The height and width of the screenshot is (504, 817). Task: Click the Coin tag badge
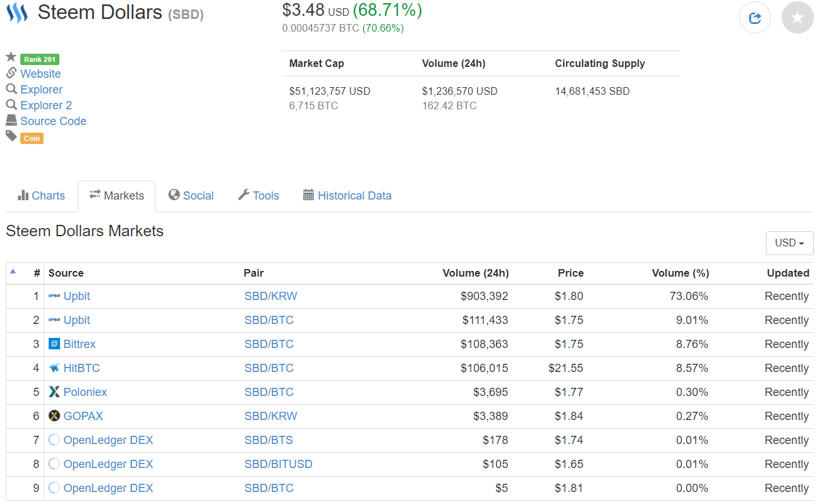32,138
